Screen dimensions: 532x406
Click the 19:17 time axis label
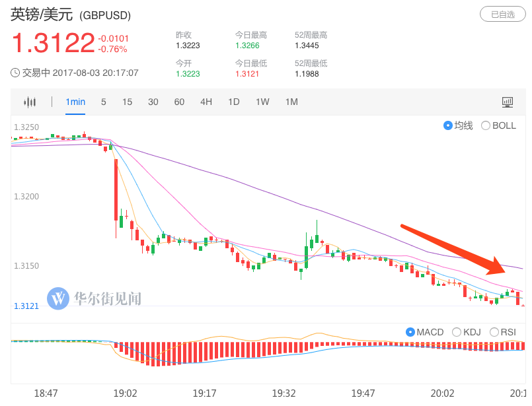tap(205, 393)
